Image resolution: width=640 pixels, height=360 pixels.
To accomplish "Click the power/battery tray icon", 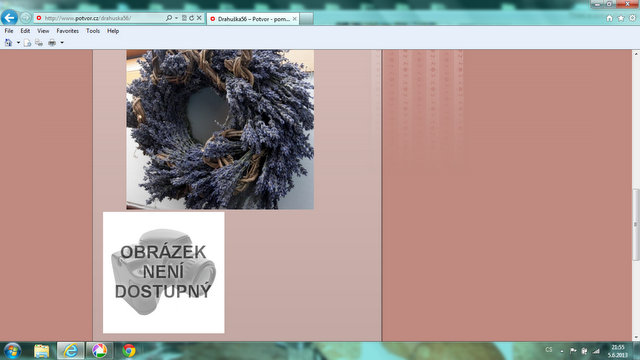I will (x=584, y=351).
